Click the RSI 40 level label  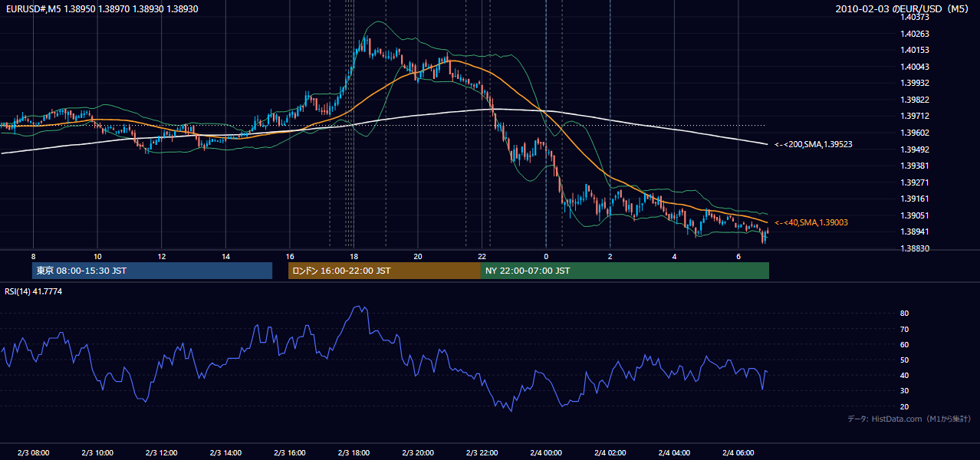[x=905, y=376]
